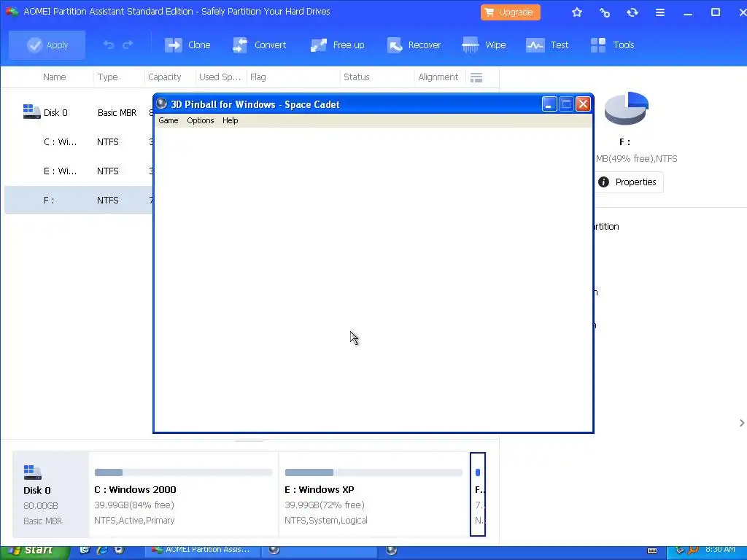The image size is (747, 560).
Task: Click the Properties button for the F: partition
Action: click(x=628, y=182)
